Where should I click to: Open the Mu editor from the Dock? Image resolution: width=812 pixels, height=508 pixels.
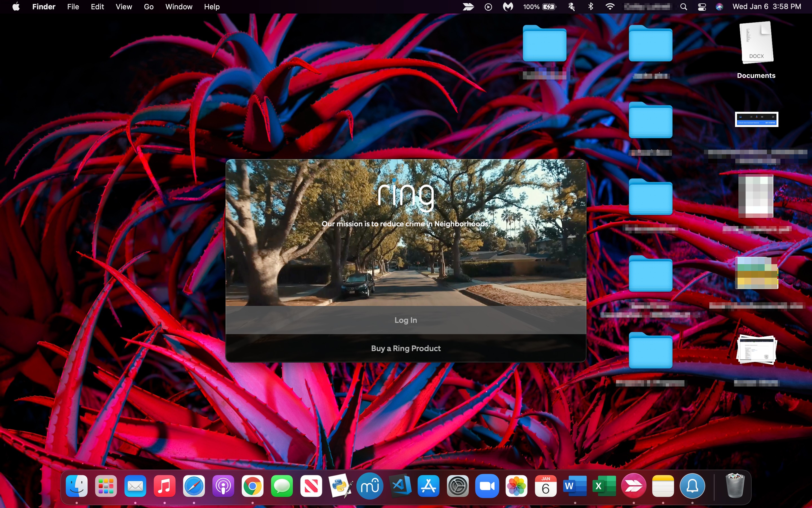point(370,486)
